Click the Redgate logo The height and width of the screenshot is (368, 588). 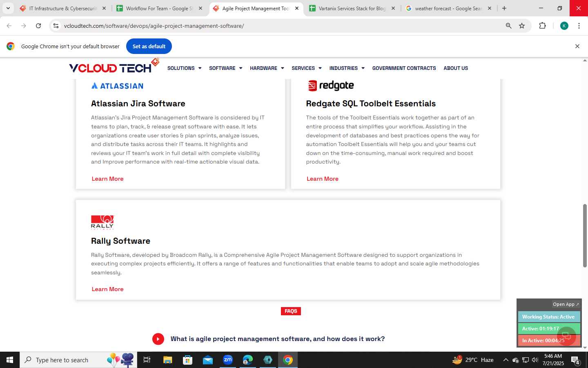(x=330, y=85)
